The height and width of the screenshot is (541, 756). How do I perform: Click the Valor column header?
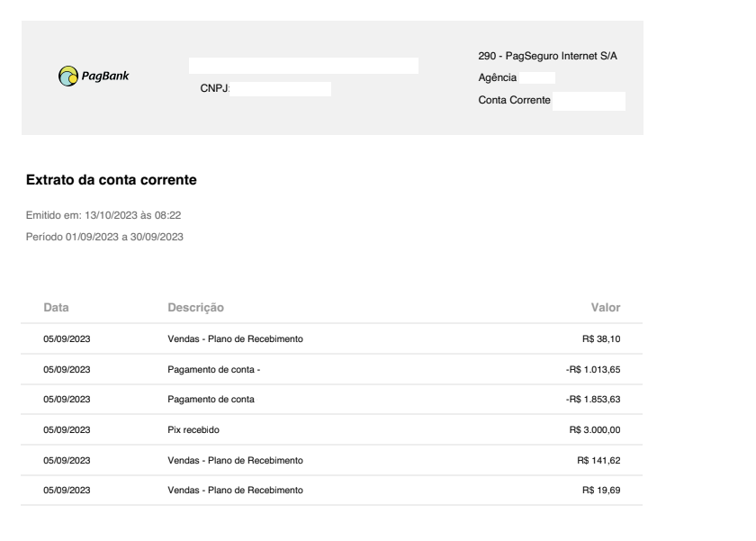click(x=606, y=308)
